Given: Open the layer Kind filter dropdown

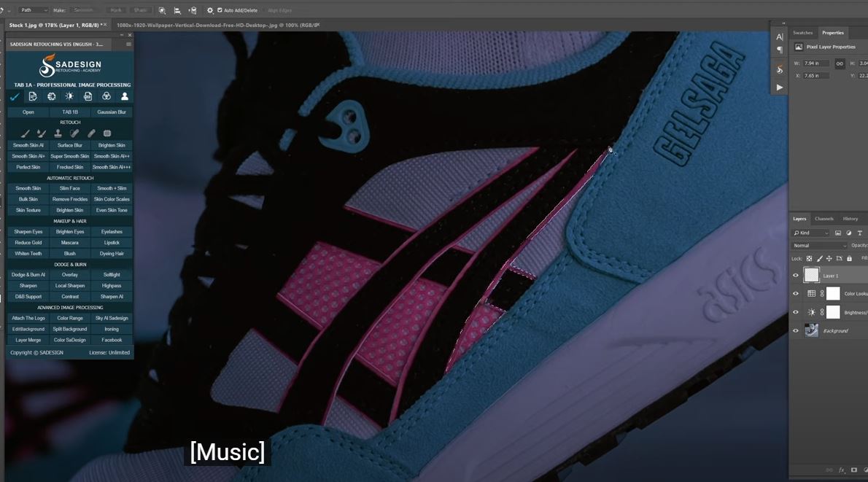Looking at the screenshot, I should [x=811, y=233].
